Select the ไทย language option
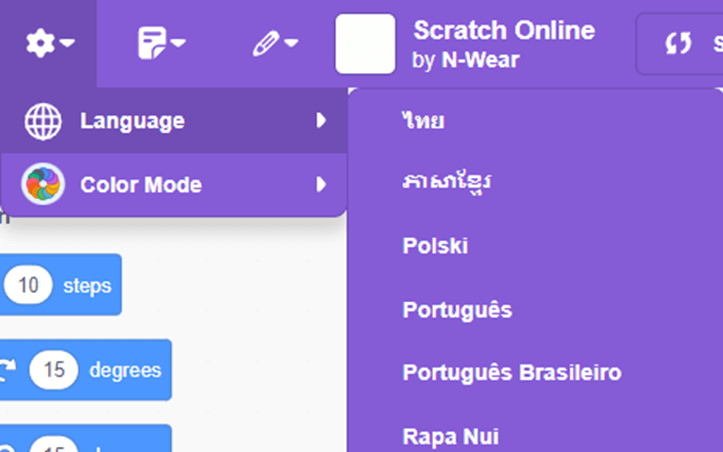This screenshot has height=452, width=723. (x=423, y=121)
